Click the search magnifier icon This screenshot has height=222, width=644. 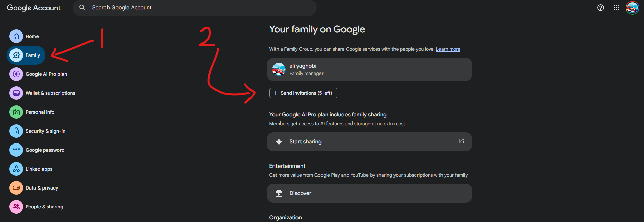(82, 7)
